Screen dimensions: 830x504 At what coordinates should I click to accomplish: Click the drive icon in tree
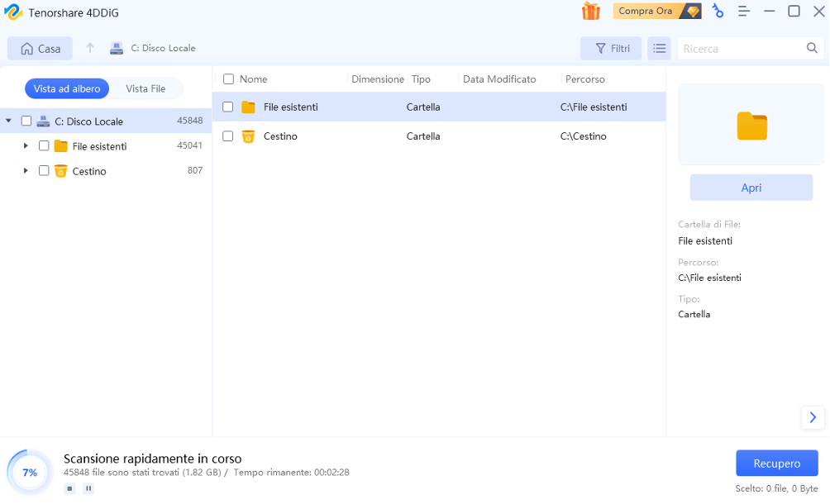coord(43,121)
